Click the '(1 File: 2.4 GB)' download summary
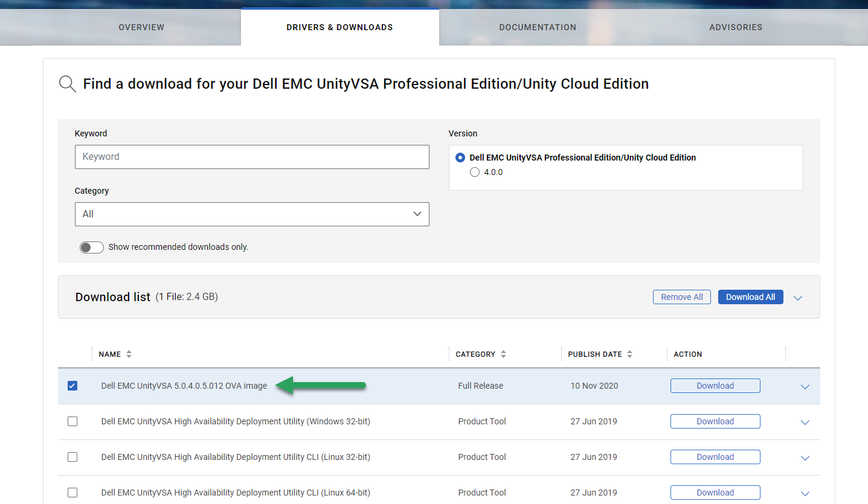The image size is (868, 504). tap(187, 297)
